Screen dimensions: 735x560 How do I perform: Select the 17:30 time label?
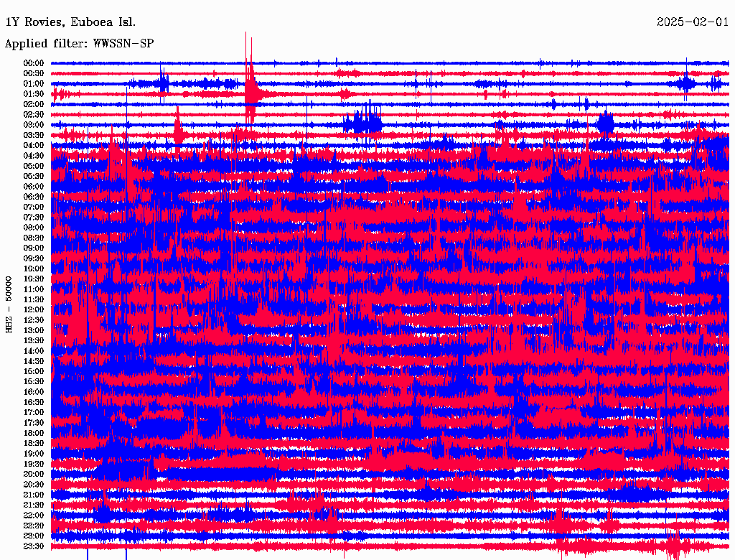34,423
